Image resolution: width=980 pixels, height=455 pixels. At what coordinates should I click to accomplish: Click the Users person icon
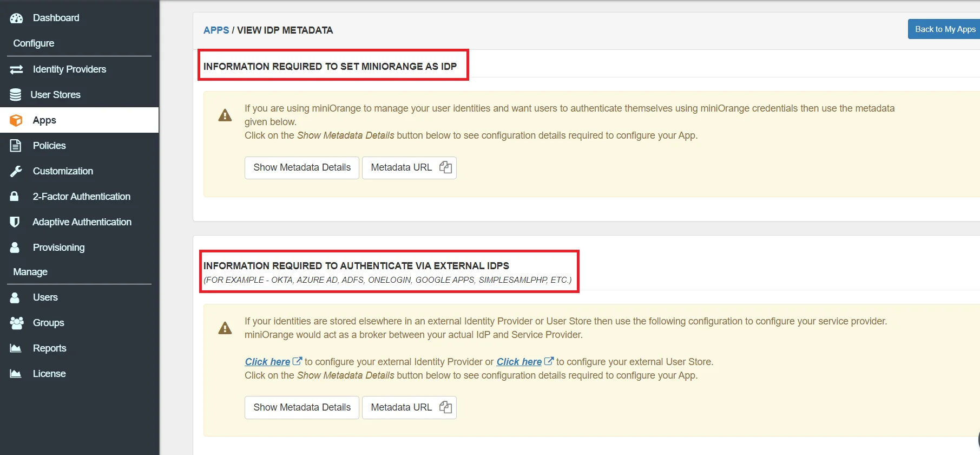tap(15, 297)
